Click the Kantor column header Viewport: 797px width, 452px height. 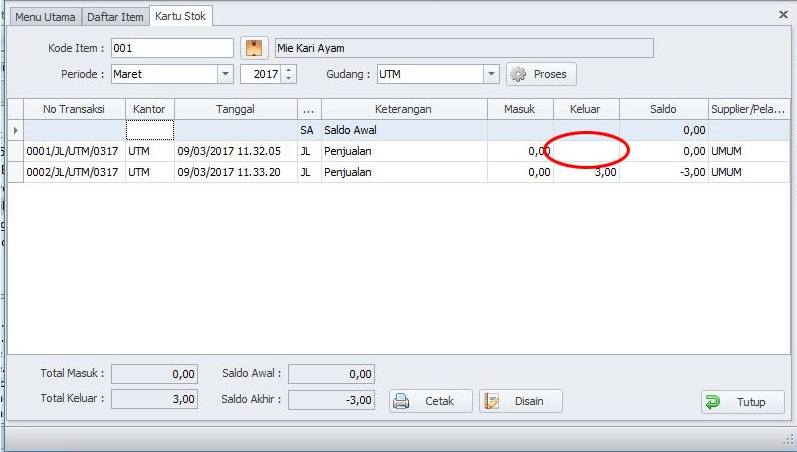pos(149,109)
